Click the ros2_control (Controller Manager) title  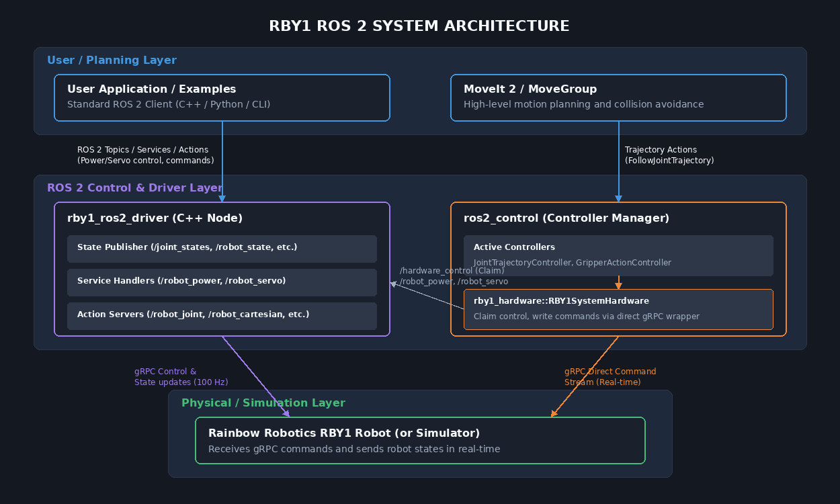566,218
